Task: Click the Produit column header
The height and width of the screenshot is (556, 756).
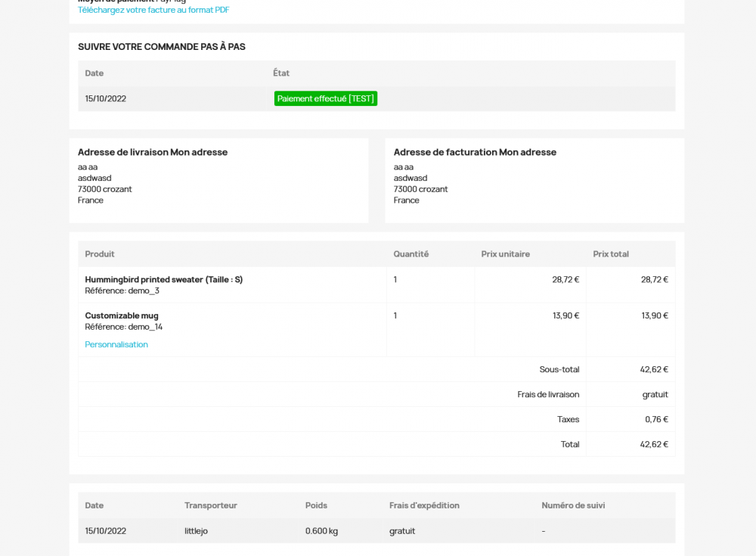Action: click(99, 254)
